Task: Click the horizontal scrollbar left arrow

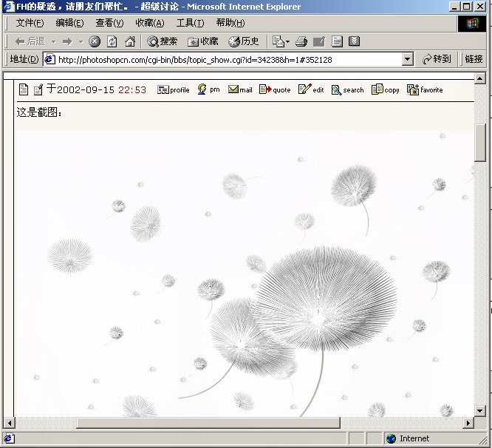Action: 10,423
